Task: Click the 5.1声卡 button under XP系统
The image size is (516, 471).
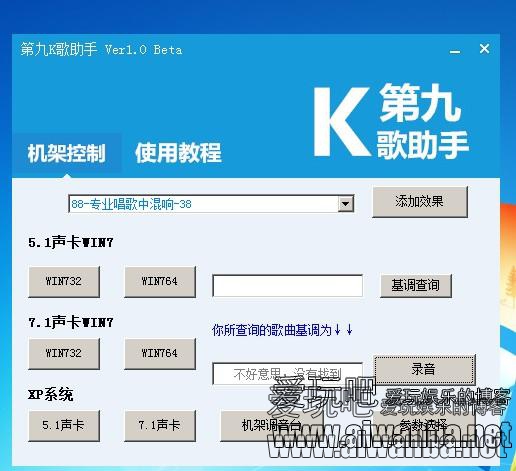Action: [x=64, y=426]
